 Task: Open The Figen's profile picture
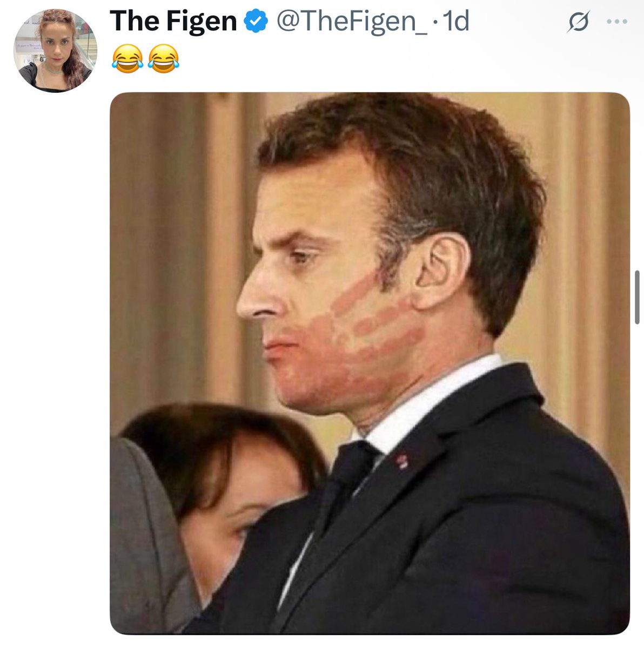(55, 51)
